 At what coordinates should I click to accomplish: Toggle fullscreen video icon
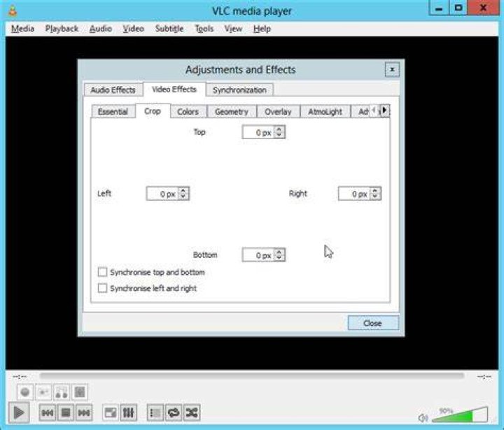[x=111, y=413]
